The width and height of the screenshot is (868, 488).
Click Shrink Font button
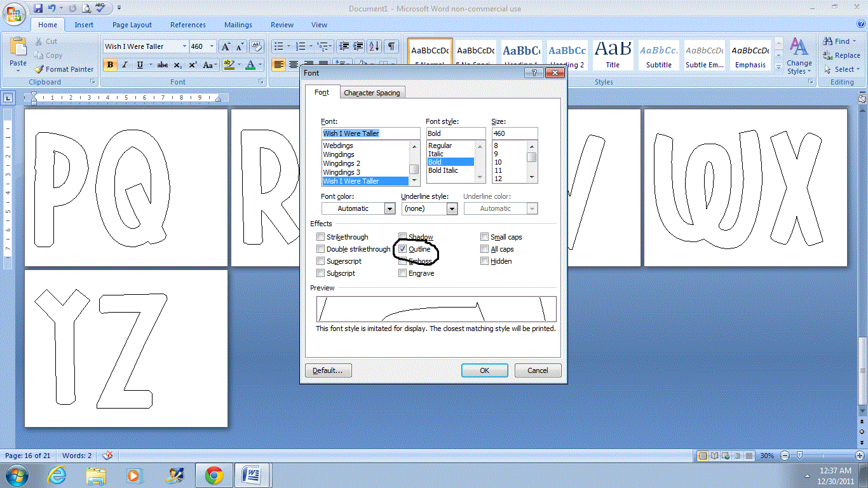click(240, 46)
